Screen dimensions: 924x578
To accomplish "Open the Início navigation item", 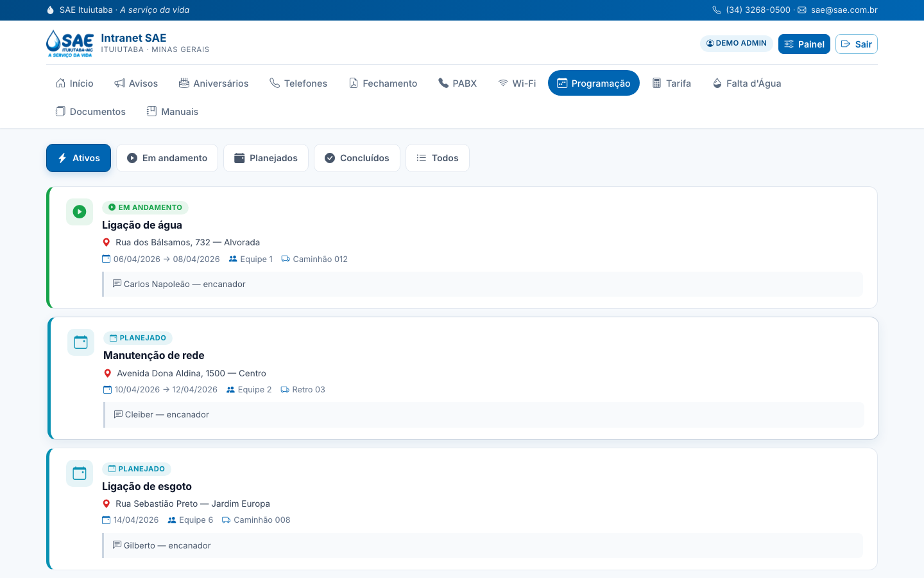I will (x=74, y=83).
